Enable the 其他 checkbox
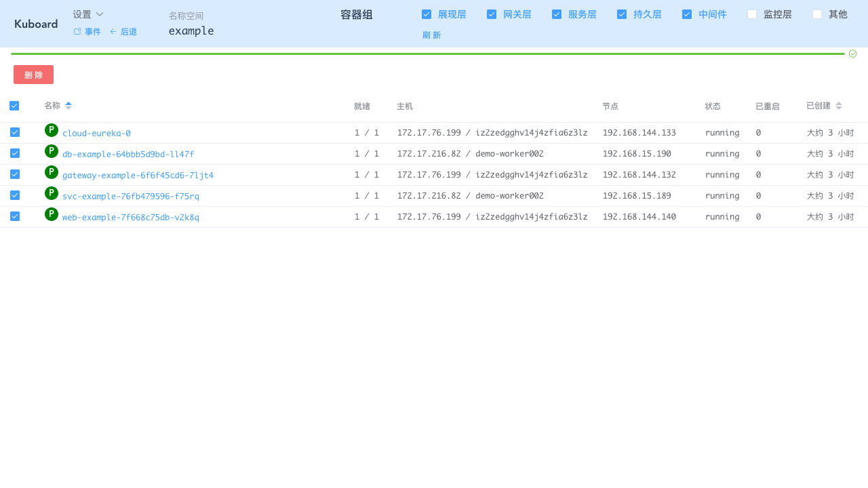The image size is (868, 488). [x=817, y=14]
